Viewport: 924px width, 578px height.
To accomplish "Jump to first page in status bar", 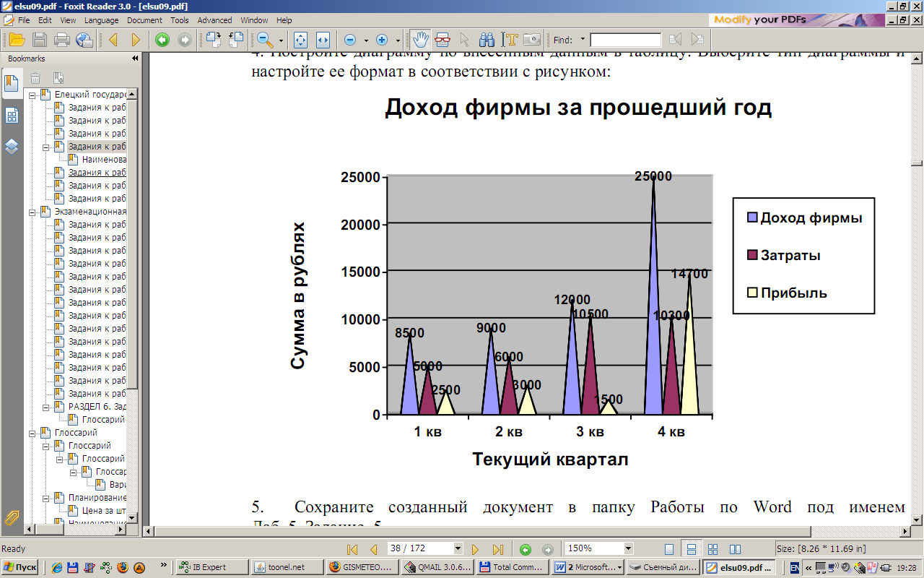I will pos(352,549).
